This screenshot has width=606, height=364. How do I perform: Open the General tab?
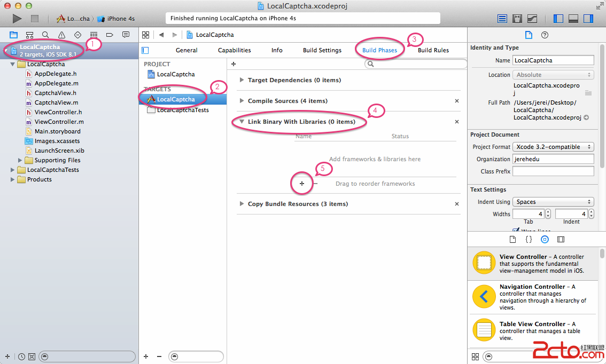click(x=187, y=50)
